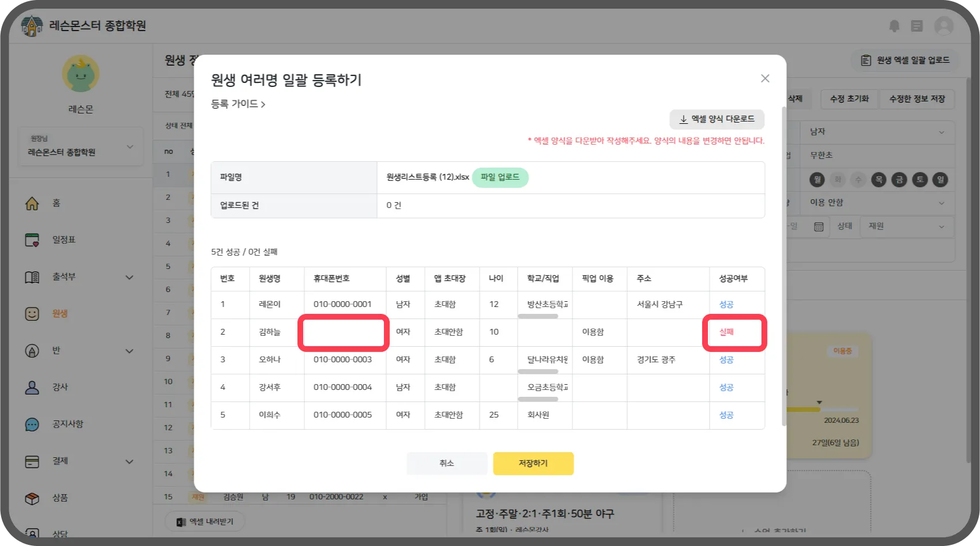Click the file name 원생리스트등록 (12).xlsx
This screenshot has height=546, width=980.
pos(428,177)
